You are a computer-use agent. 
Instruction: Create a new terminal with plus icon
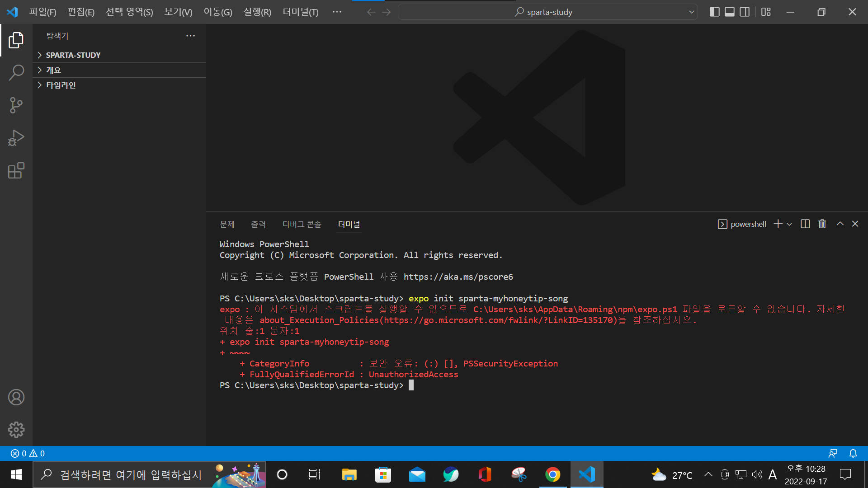(778, 224)
